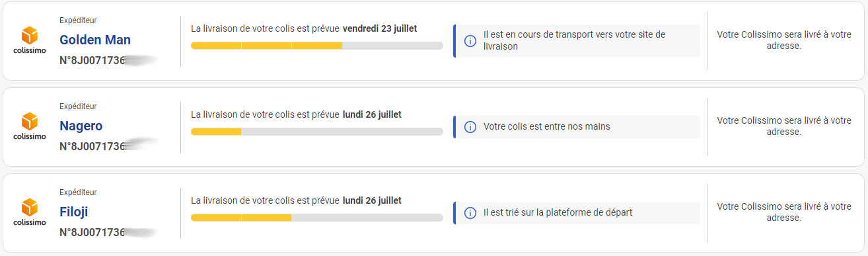Open the Nagero shipment details
The width and height of the screenshot is (868, 256).
[81, 126]
